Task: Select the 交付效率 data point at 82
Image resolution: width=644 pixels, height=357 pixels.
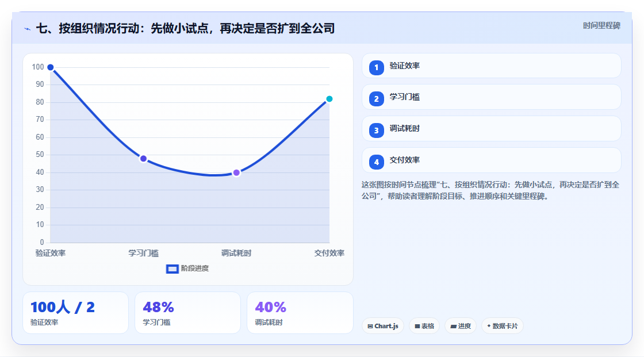Action: (329, 99)
